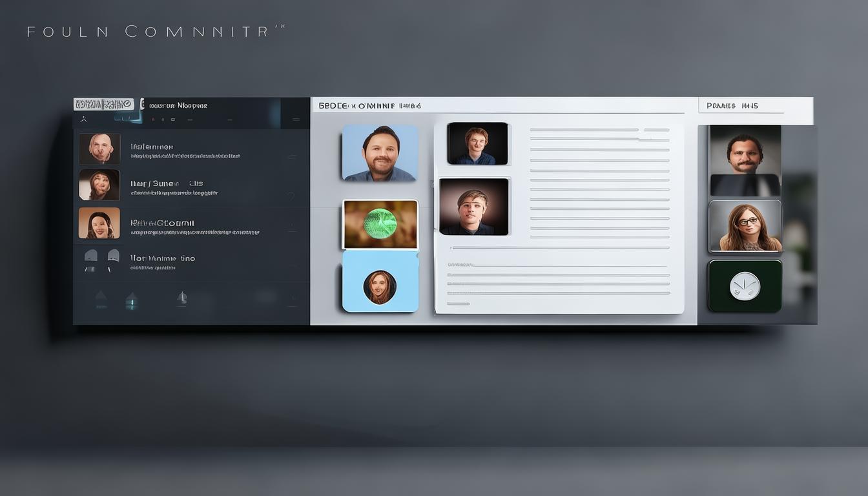Viewport: 868px width, 496px height.
Task: Open the glasses-wearing woman's thumbnail in right panel
Action: [x=745, y=226]
